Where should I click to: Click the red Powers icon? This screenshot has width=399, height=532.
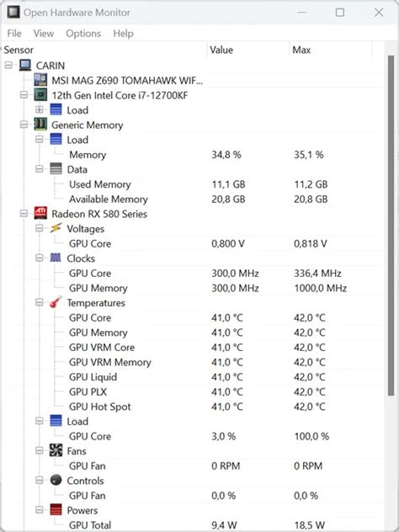(x=56, y=510)
